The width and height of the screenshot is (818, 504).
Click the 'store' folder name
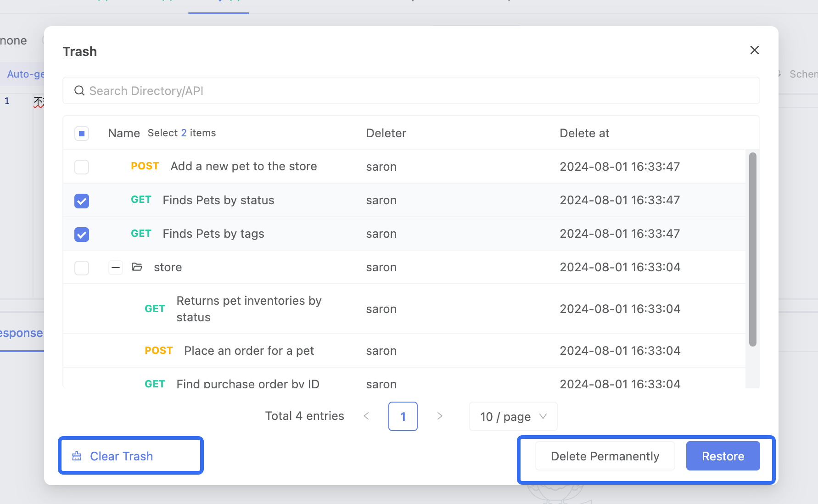168,267
